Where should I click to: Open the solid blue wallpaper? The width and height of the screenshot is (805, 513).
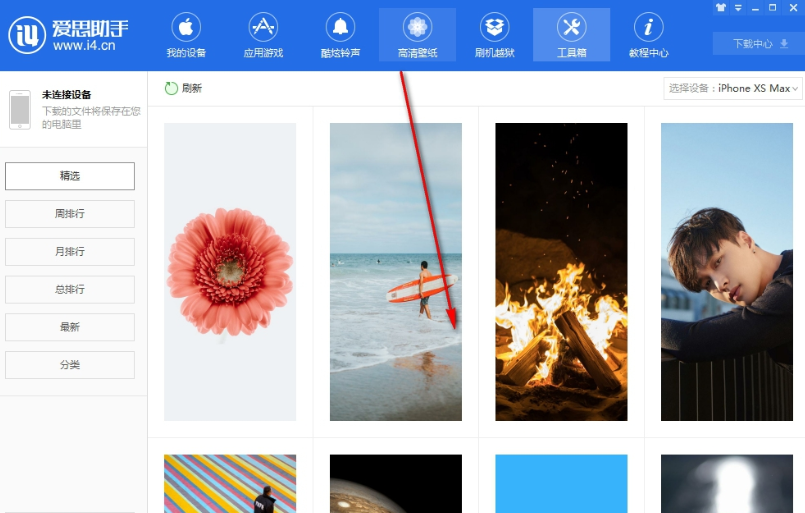(x=561, y=484)
